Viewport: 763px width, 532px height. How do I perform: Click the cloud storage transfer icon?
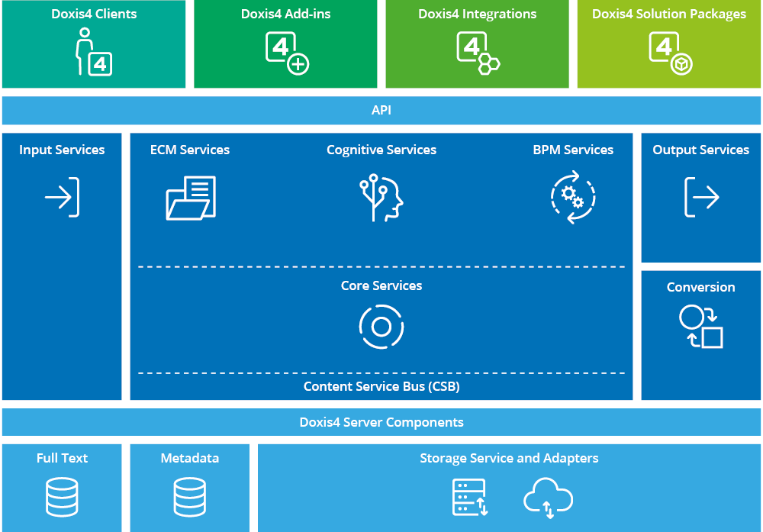[548, 495]
